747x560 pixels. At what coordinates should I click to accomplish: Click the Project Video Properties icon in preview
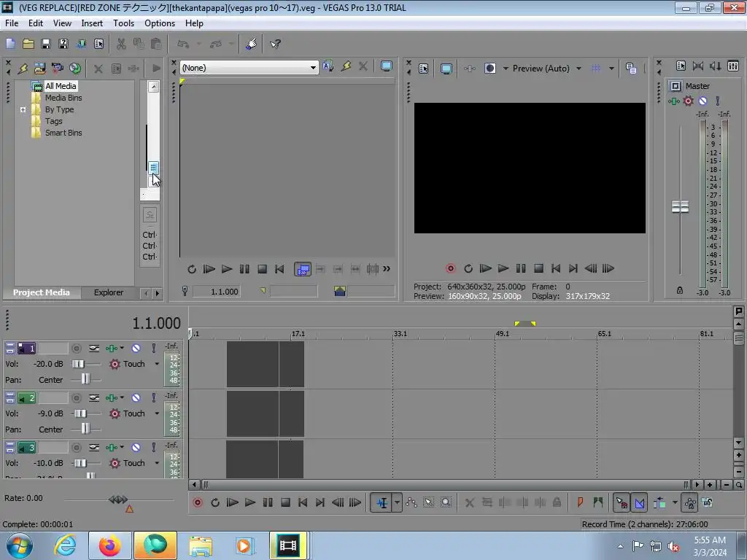[x=424, y=69]
